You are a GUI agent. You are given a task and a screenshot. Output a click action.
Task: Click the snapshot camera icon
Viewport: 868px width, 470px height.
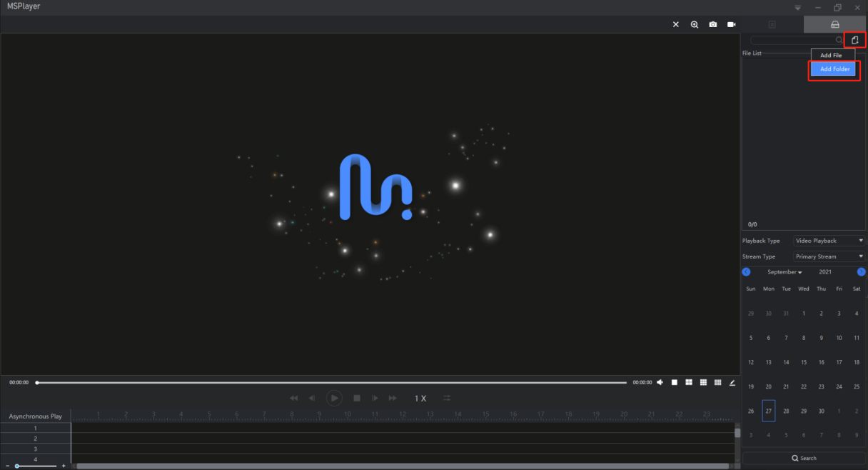pyautogui.click(x=712, y=24)
